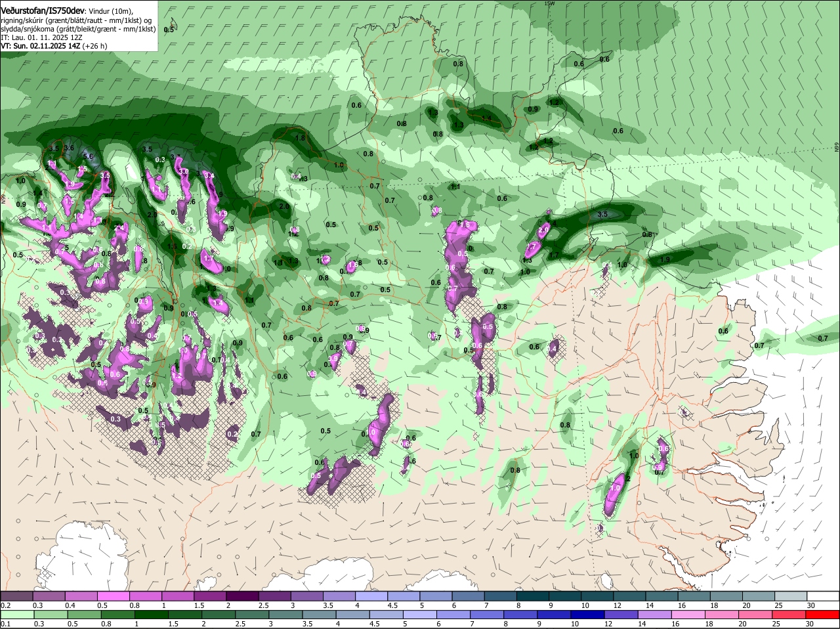Click the (+26 h) forecast offset text
The height and width of the screenshot is (629, 840).
[94, 46]
